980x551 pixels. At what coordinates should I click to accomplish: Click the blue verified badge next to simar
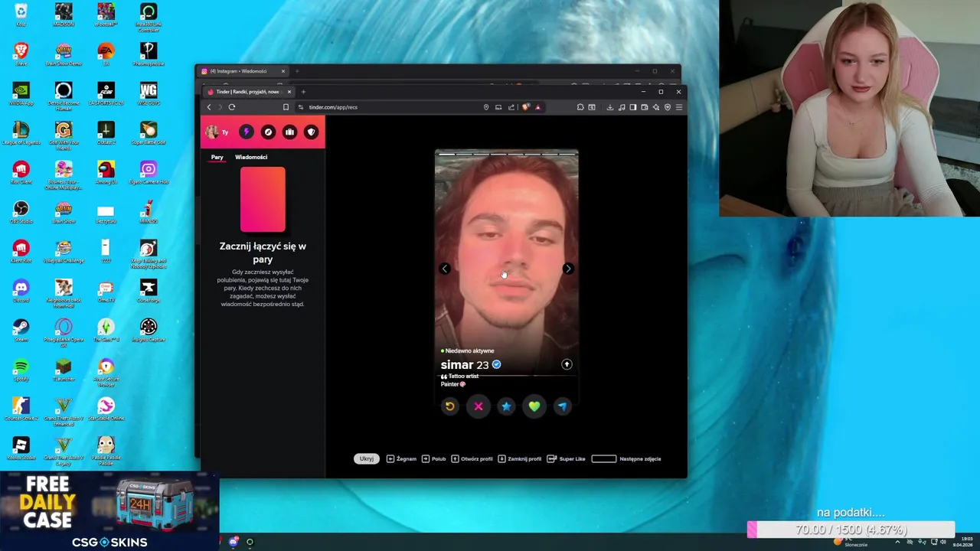coord(496,364)
